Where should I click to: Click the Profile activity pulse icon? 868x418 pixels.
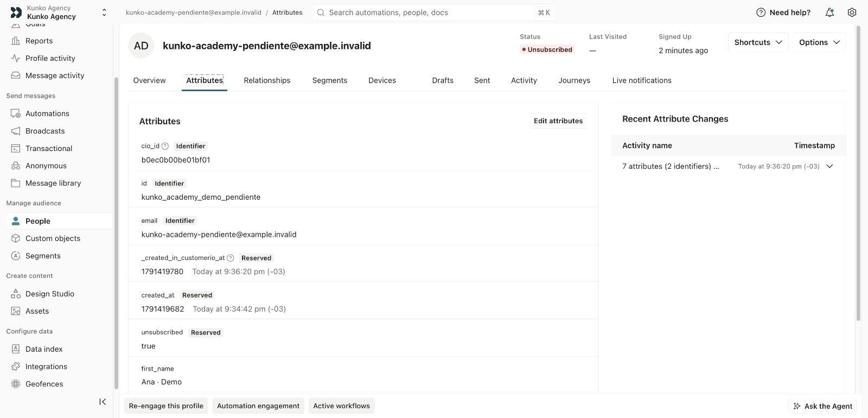[16, 58]
